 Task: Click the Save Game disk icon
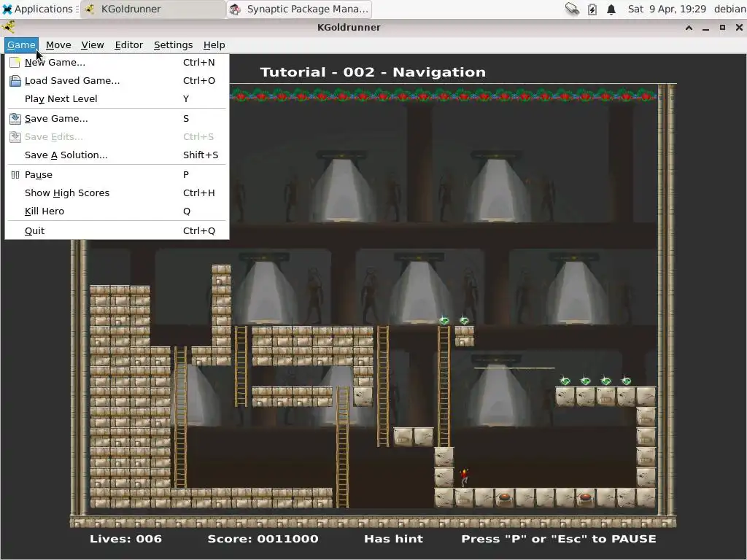point(15,119)
